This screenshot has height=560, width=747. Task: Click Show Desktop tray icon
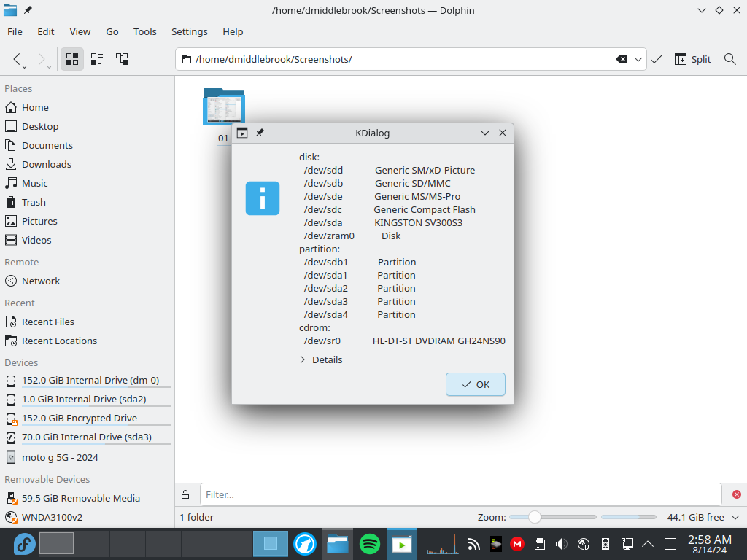click(670, 544)
